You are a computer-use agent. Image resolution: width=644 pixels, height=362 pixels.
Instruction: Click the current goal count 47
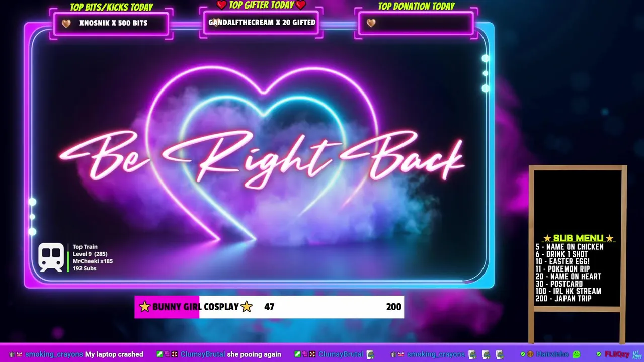click(x=269, y=307)
